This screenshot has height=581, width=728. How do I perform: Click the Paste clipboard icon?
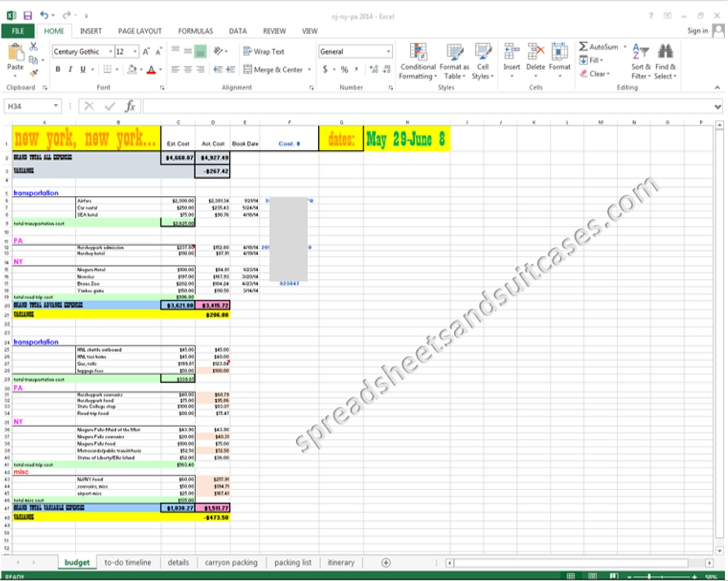[15, 53]
